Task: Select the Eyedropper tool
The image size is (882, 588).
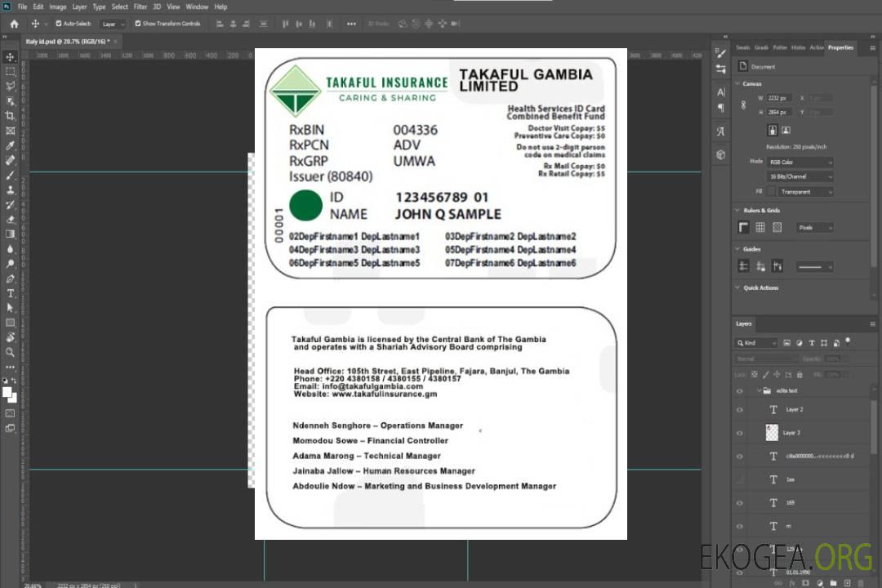Action: point(10,145)
